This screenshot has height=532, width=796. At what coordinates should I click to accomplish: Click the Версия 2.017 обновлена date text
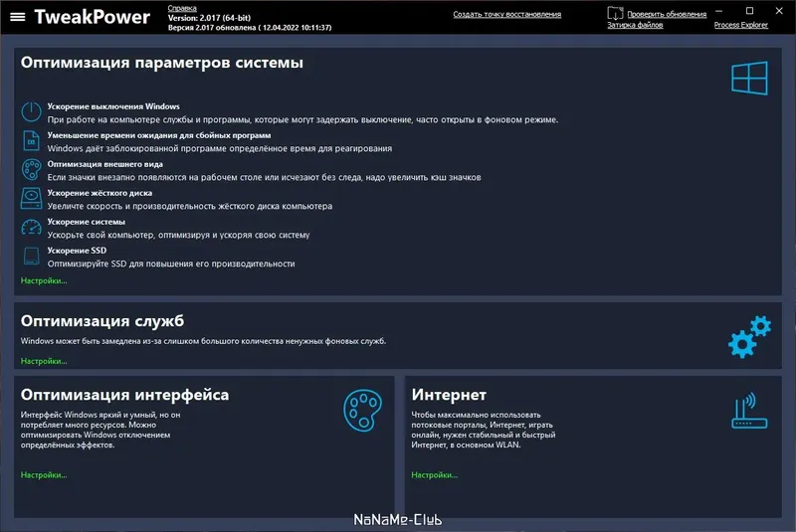pyautogui.click(x=250, y=28)
